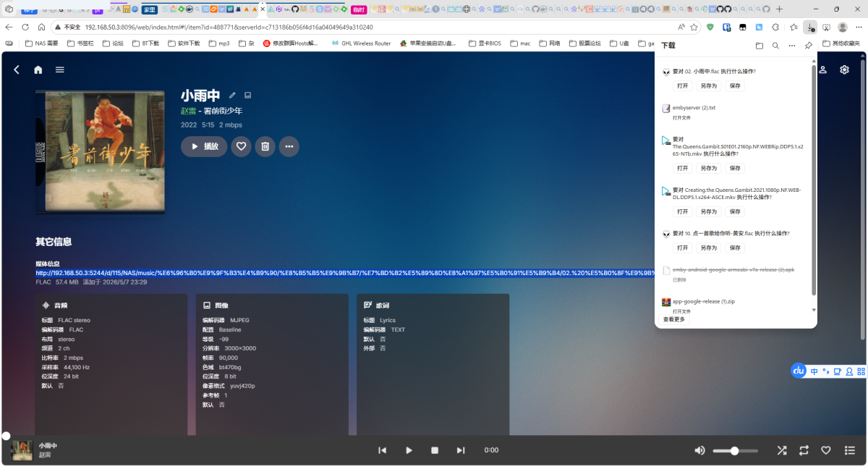Open the BT下载 bookmarks folder
Screen dimensions: 868x467
click(x=146, y=43)
